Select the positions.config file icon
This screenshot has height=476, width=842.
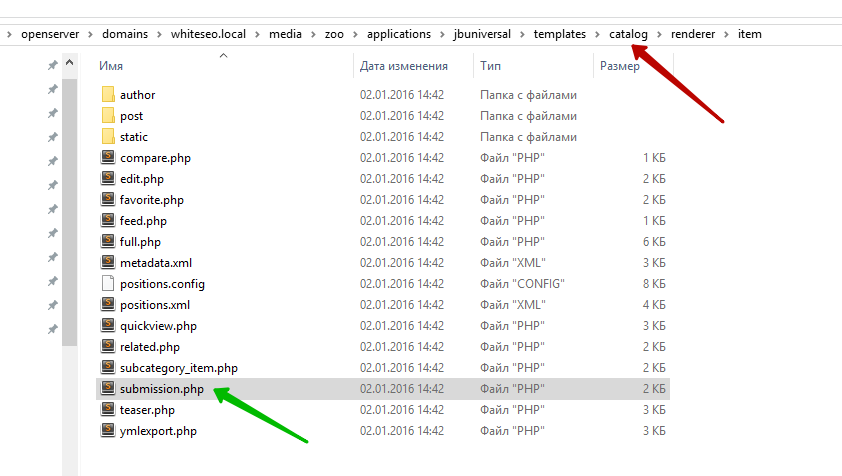[108, 284]
